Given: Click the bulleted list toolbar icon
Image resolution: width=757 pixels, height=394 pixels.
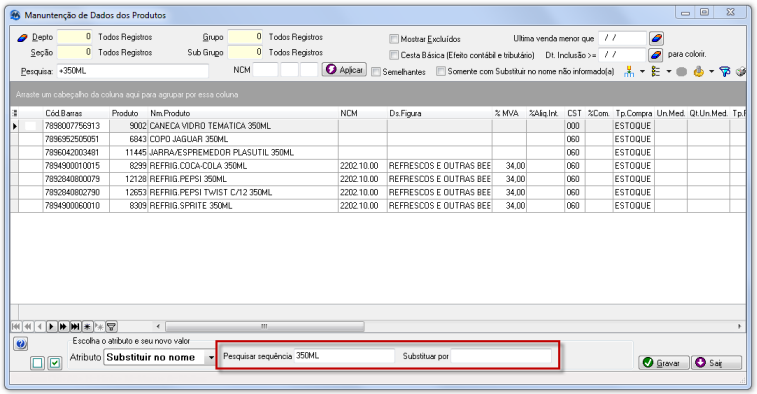Looking at the screenshot, I should 656,72.
